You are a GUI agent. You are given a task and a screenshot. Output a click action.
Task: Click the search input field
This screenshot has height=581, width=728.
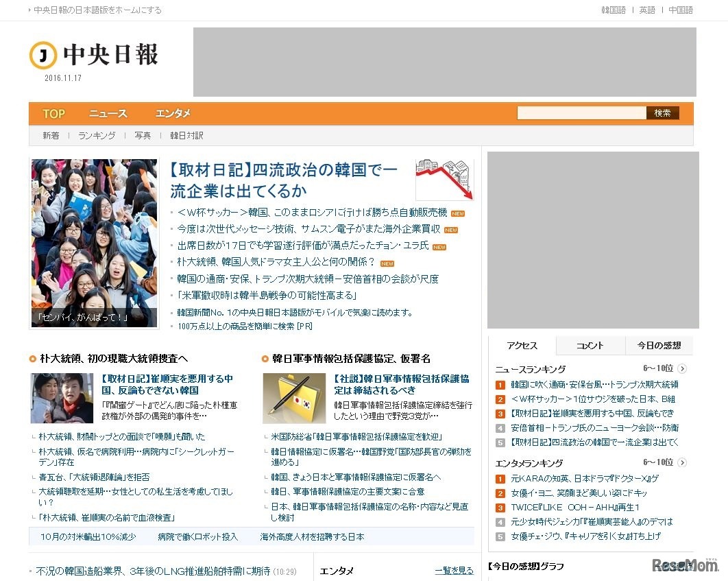pyautogui.click(x=582, y=113)
